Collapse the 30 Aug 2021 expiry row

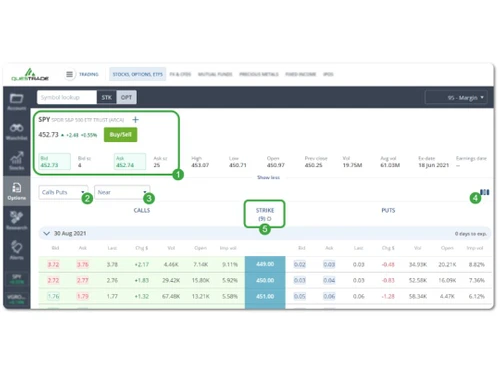coord(47,233)
